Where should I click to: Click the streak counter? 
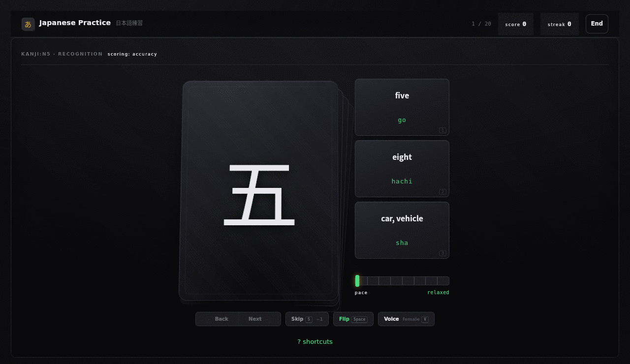pos(560,24)
